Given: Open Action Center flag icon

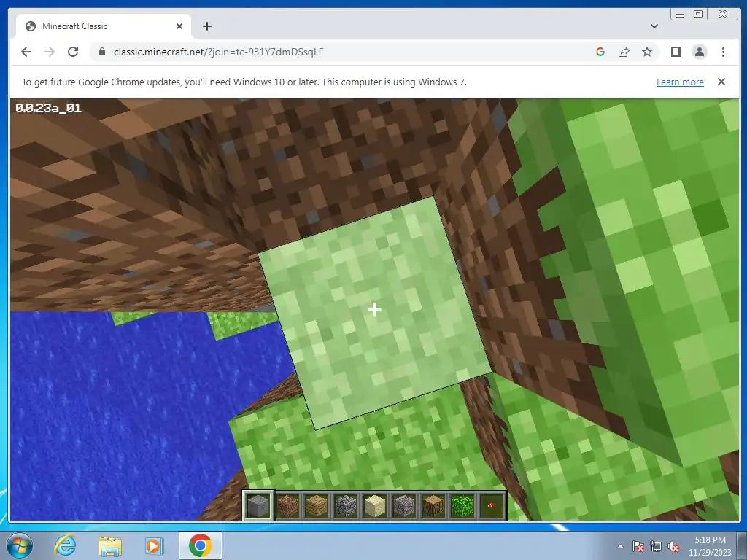Looking at the screenshot, I should point(638,546).
